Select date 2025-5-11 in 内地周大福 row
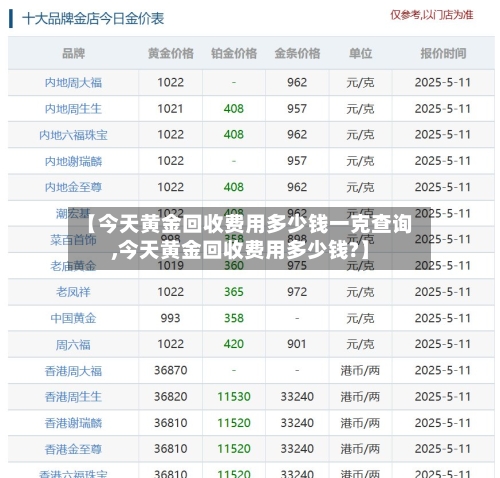 tap(443, 83)
